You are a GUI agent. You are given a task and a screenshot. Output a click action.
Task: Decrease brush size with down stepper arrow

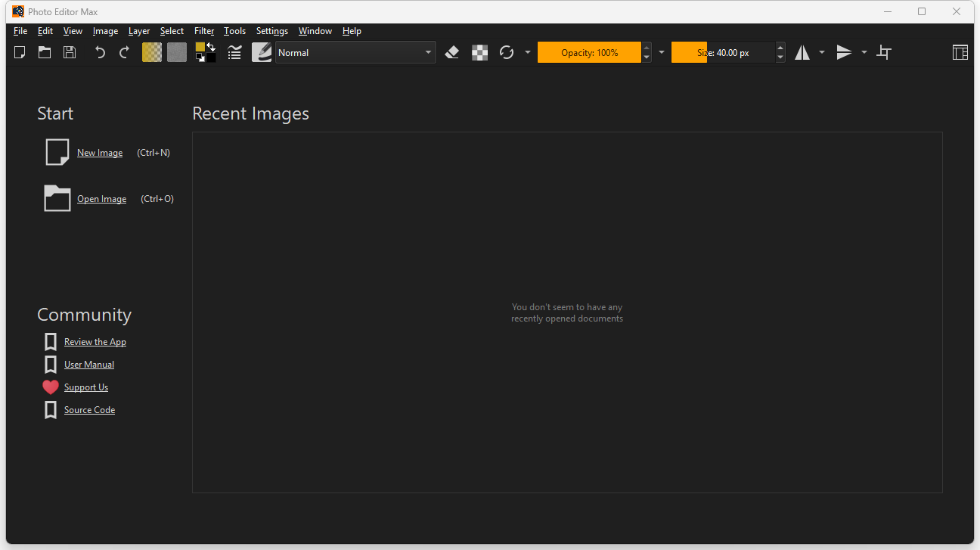pyautogui.click(x=780, y=57)
